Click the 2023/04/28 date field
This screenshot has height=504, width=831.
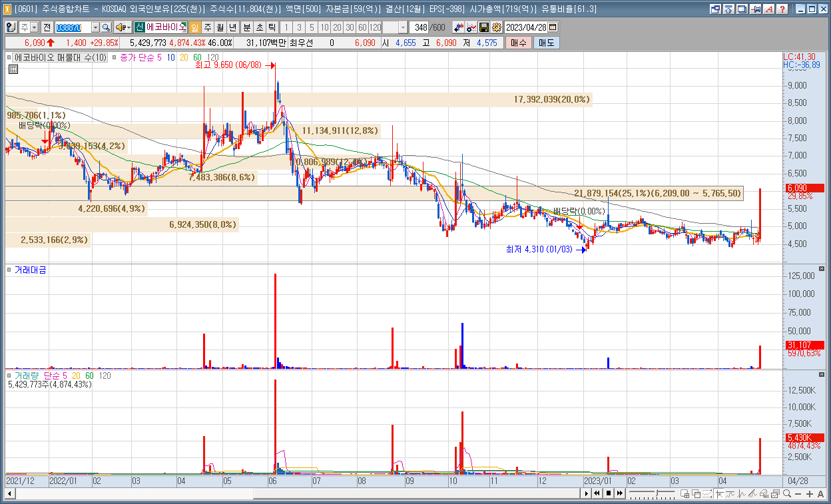(x=525, y=27)
